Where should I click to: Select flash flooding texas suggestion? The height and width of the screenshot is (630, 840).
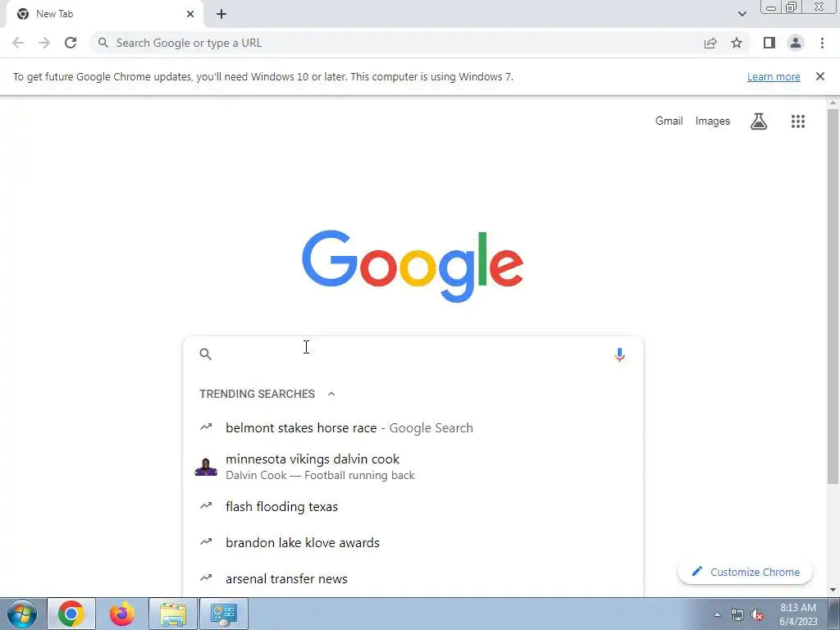point(413,506)
